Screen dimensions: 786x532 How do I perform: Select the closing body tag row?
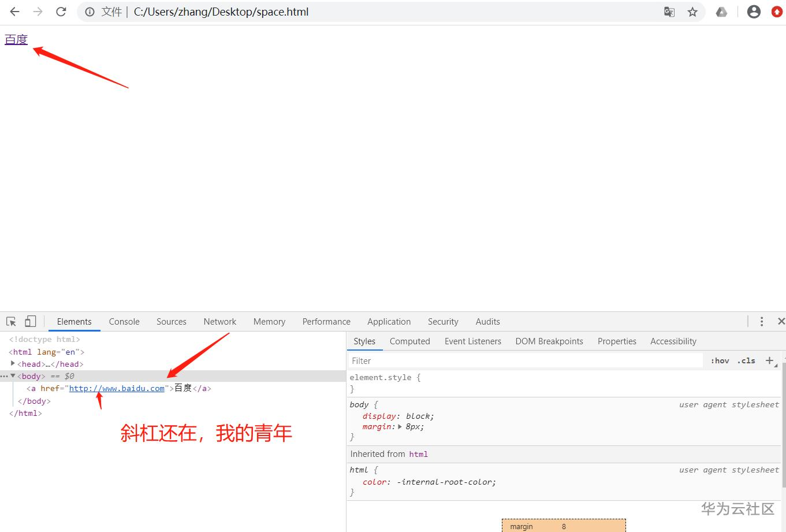tap(34, 401)
